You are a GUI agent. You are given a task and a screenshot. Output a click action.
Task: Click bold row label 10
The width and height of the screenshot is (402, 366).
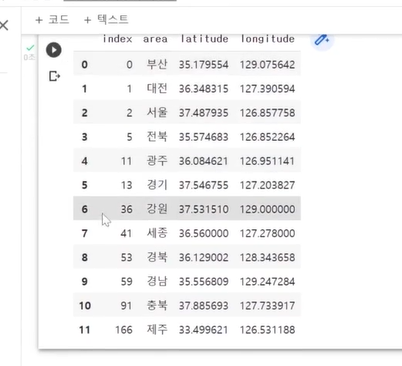pyautogui.click(x=85, y=306)
